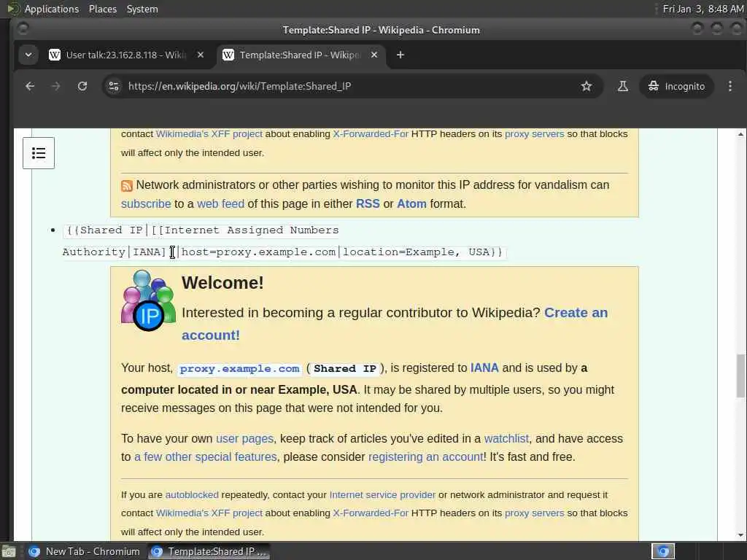Open the Internet service provider link
The height and width of the screenshot is (560, 747).
pyautogui.click(x=382, y=495)
